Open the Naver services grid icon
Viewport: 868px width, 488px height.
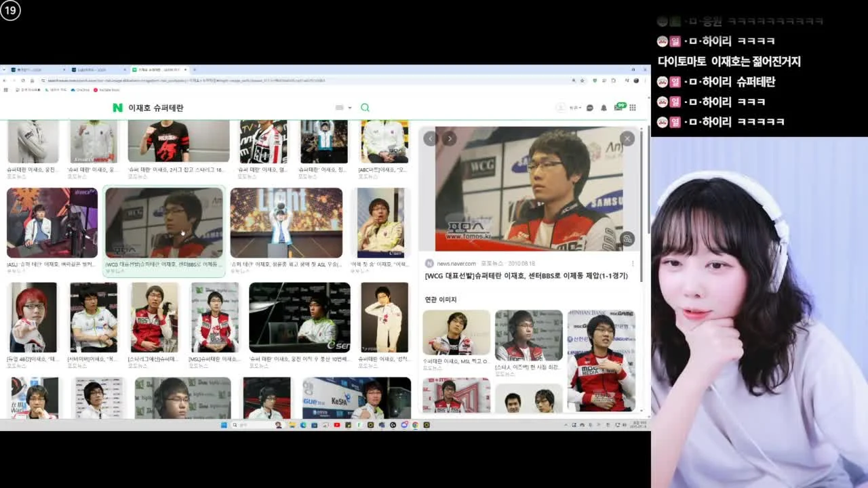pos(633,108)
